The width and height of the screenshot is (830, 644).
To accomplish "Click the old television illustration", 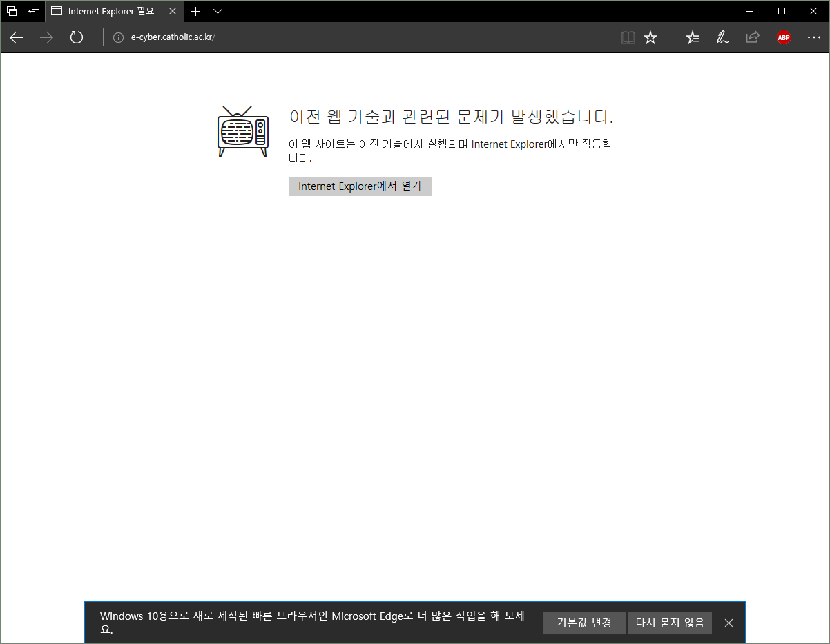I will click(242, 131).
